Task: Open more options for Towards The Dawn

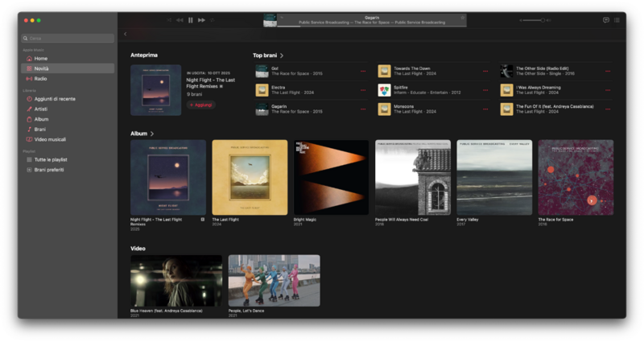Action: (485, 71)
